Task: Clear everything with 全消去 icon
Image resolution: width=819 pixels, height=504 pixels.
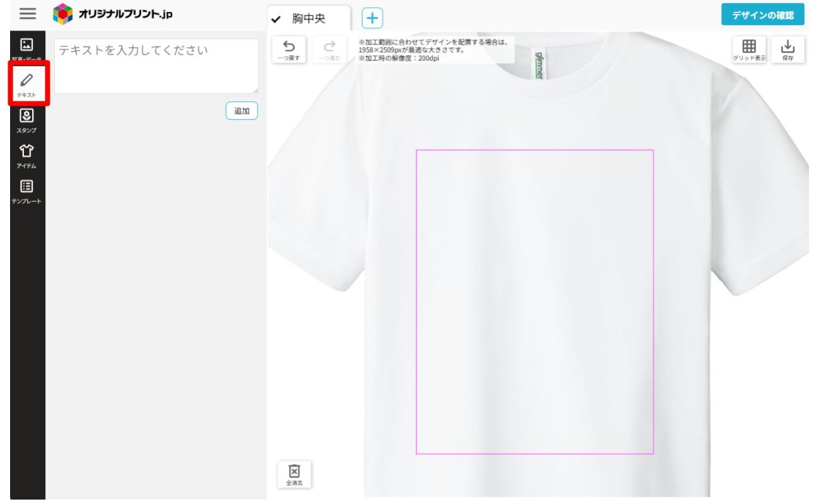Action: pyautogui.click(x=294, y=474)
